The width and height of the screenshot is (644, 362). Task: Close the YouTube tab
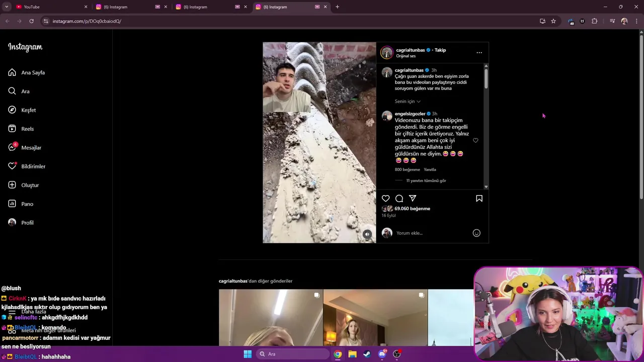click(86, 7)
